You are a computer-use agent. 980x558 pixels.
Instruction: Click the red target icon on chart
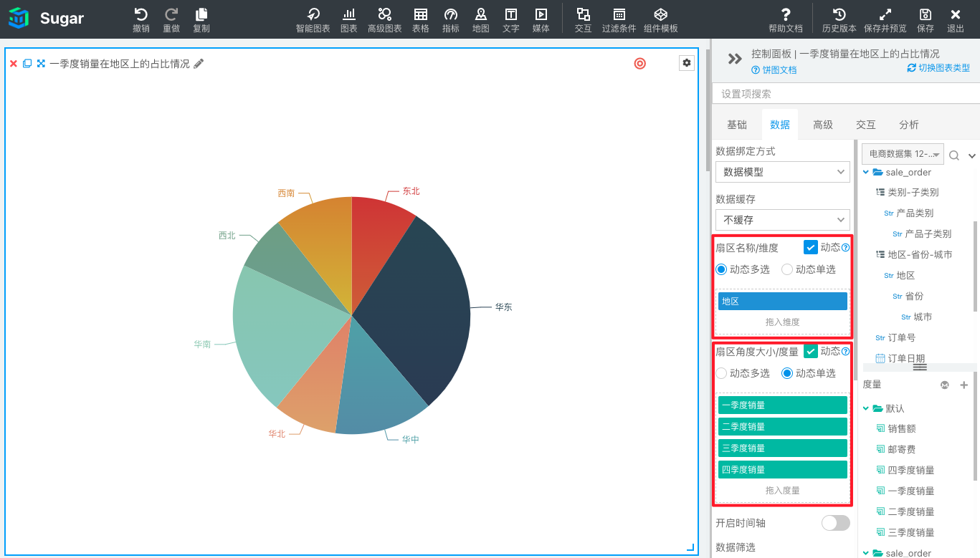click(640, 63)
